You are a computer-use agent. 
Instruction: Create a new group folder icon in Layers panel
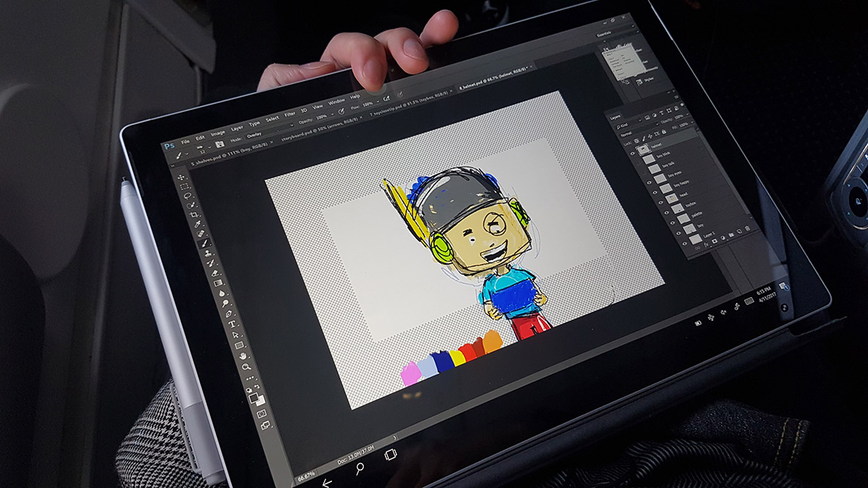[x=731, y=234]
